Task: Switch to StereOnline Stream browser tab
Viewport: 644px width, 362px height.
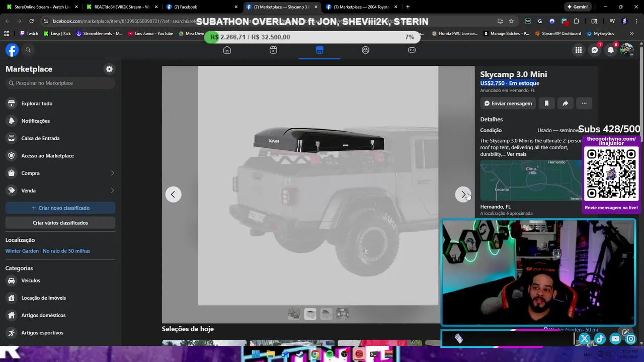Action: click(42, 7)
